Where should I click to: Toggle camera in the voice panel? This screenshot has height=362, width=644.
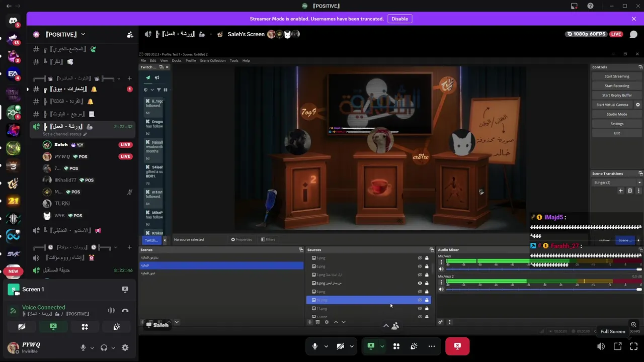click(x=22, y=327)
